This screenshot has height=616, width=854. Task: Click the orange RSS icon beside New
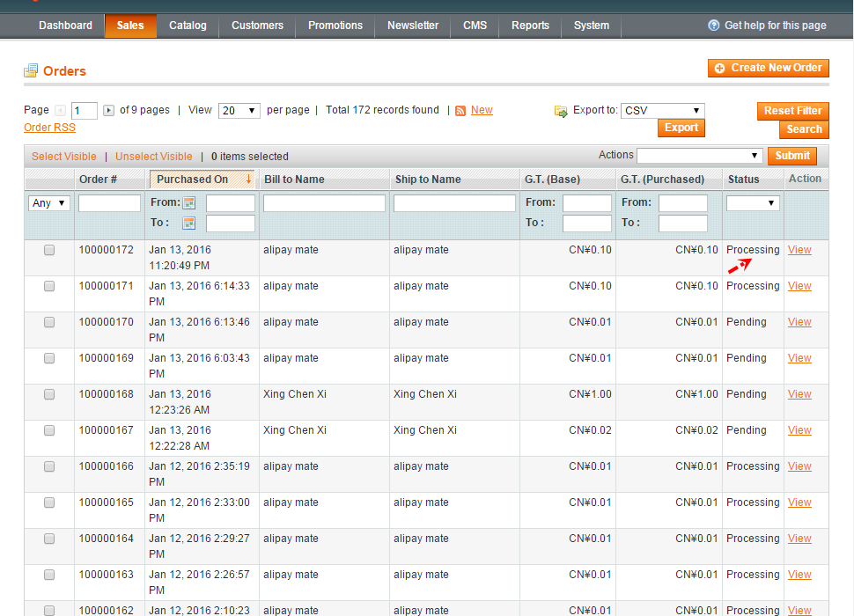(461, 109)
